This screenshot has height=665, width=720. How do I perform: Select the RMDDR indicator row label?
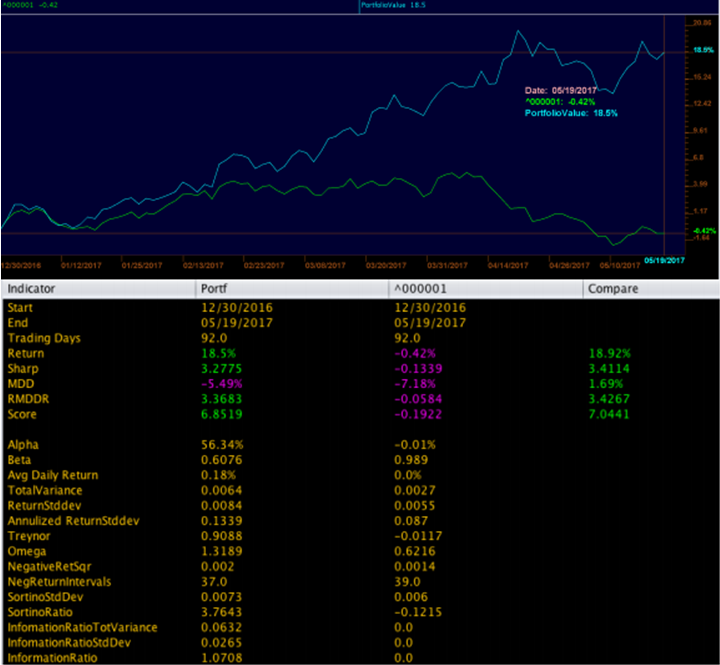[28, 399]
